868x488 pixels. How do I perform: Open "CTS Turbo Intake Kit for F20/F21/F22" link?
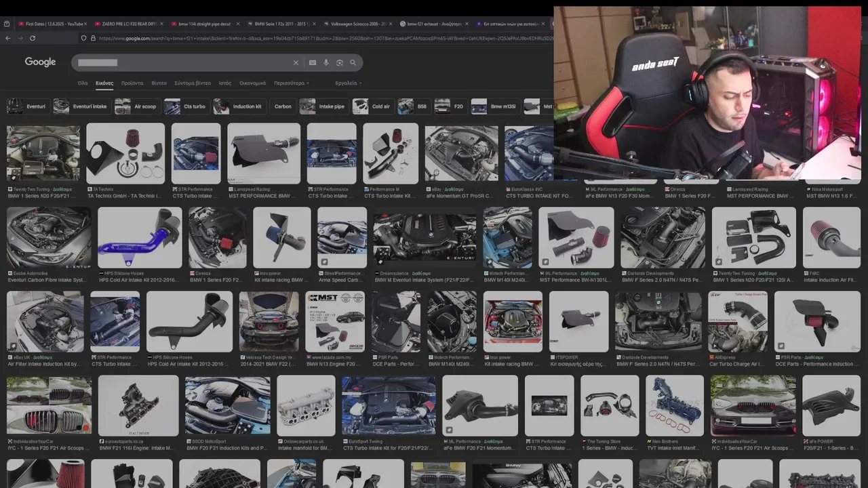point(388,448)
